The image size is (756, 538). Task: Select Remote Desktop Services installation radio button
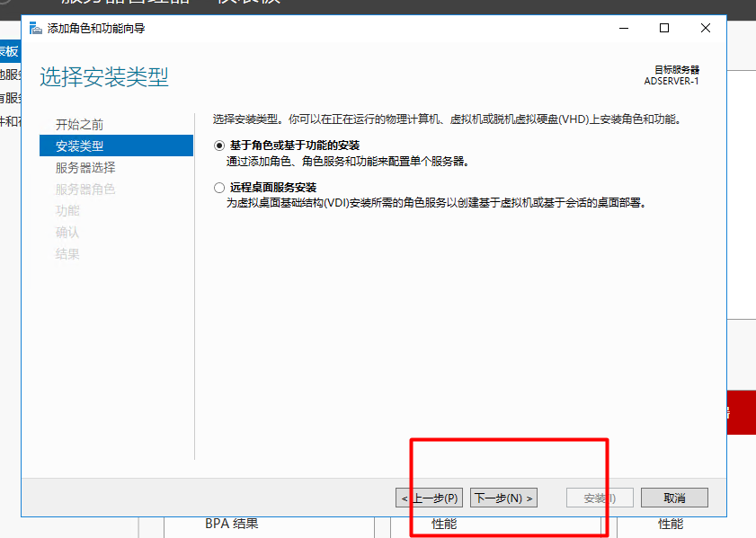[x=219, y=188]
